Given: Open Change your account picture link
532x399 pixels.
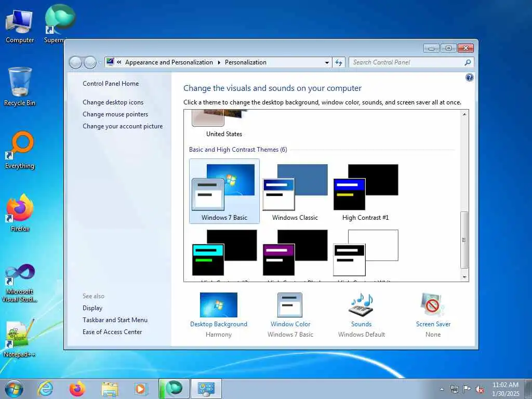Looking at the screenshot, I should (123, 126).
